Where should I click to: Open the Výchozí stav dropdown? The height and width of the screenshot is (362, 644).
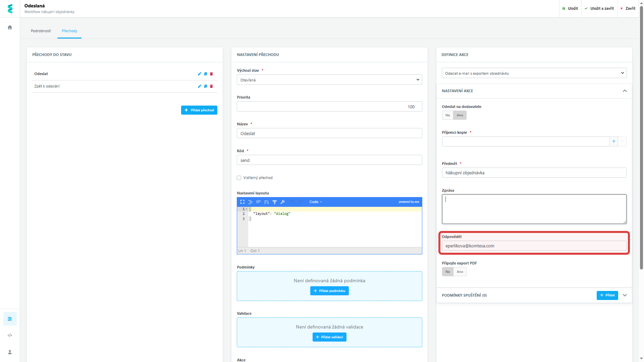pyautogui.click(x=329, y=79)
